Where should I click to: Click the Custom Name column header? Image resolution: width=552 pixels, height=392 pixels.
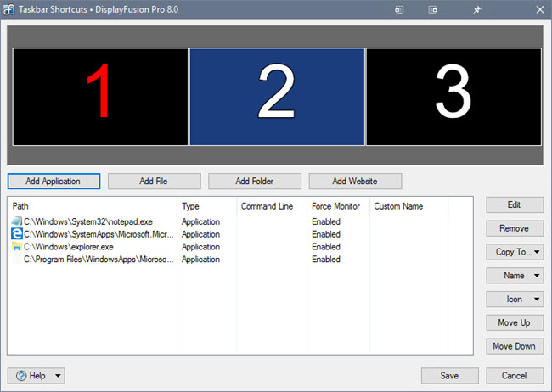(408, 206)
